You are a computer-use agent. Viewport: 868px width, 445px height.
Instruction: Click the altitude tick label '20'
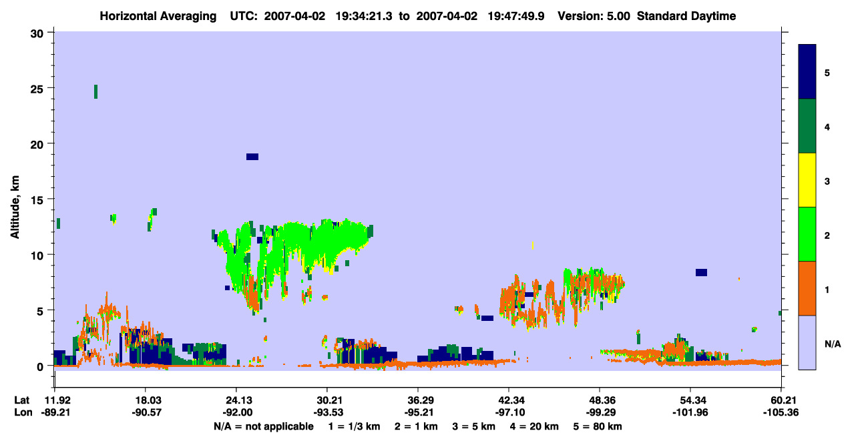click(x=39, y=143)
